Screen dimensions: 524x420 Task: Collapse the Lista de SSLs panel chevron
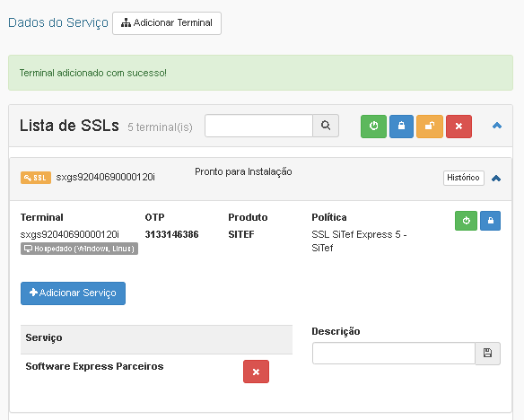pyautogui.click(x=497, y=126)
